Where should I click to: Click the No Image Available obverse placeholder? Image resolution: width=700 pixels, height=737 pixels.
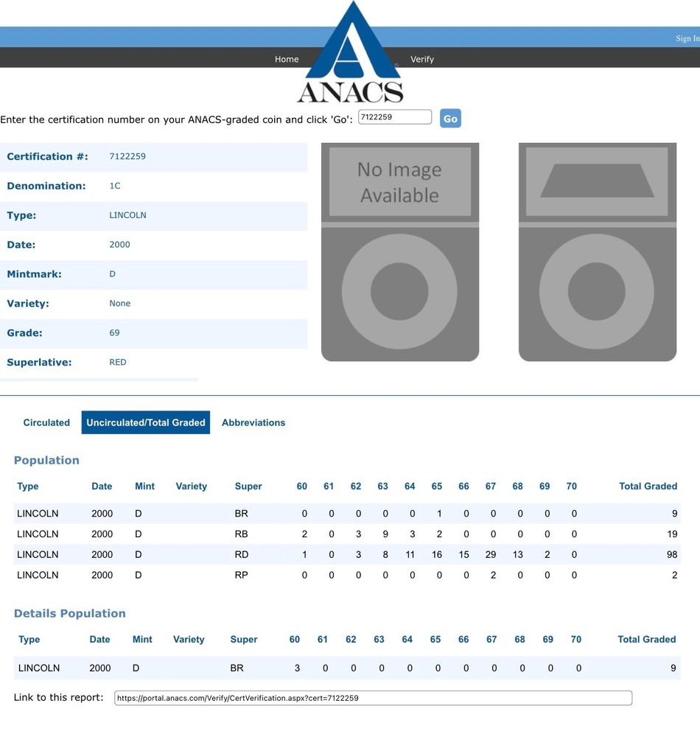tap(400, 252)
